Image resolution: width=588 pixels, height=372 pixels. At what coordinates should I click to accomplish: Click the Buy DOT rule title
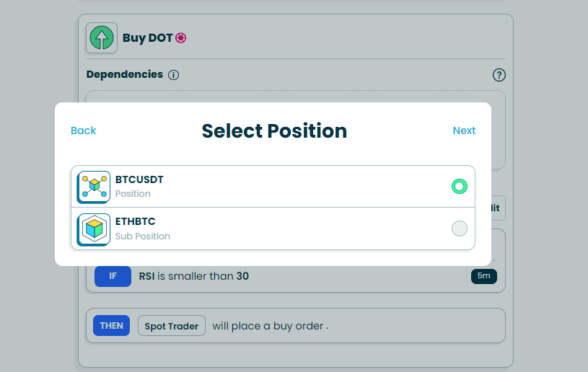[x=147, y=38]
